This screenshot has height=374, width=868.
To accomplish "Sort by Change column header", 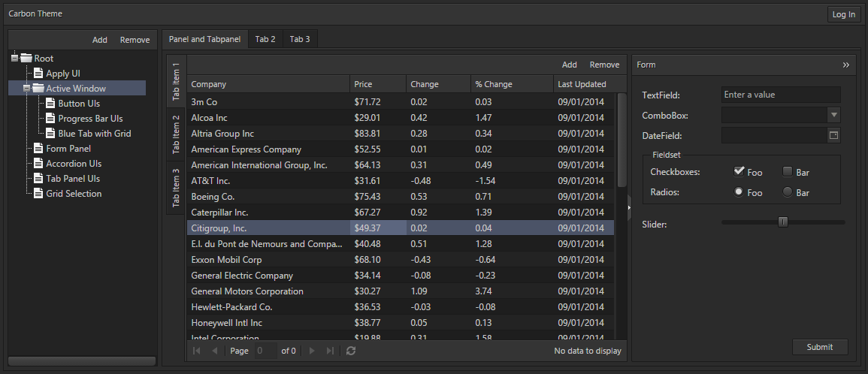I will pyautogui.click(x=438, y=84).
